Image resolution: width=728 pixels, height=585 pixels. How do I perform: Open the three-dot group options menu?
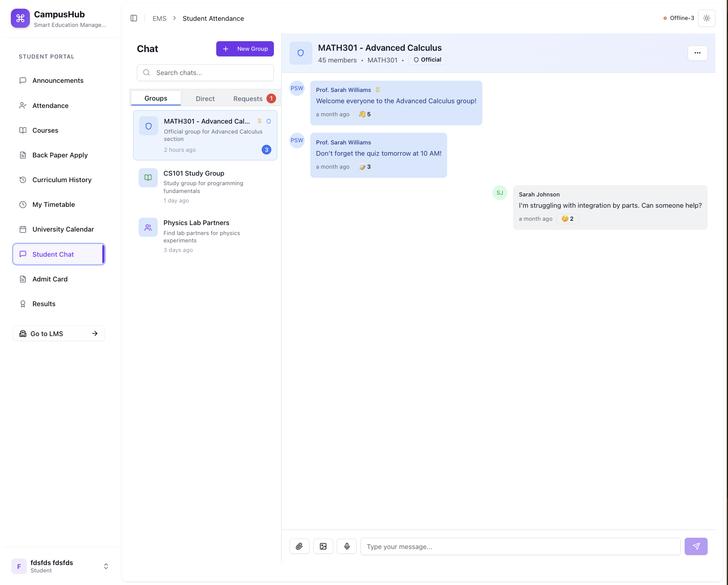pos(697,53)
